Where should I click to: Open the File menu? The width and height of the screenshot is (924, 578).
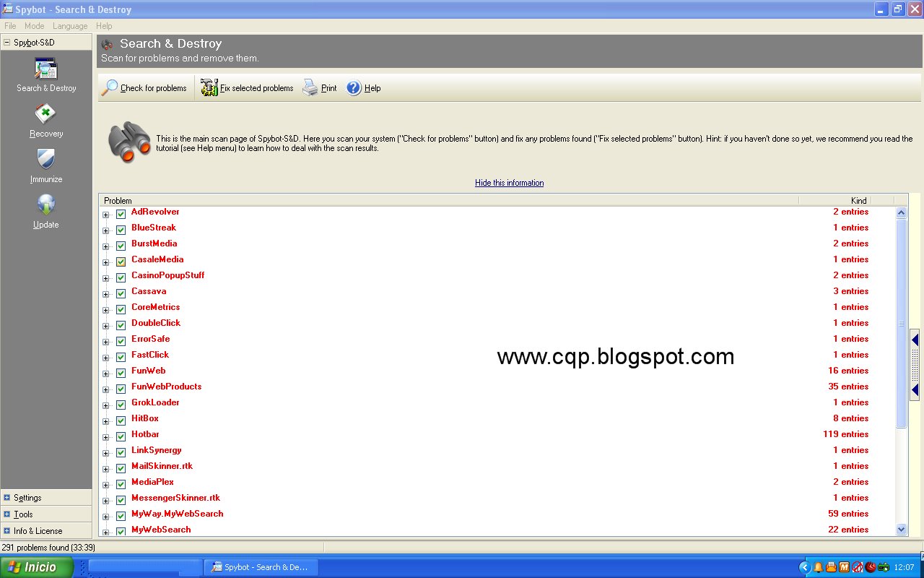pos(10,26)
